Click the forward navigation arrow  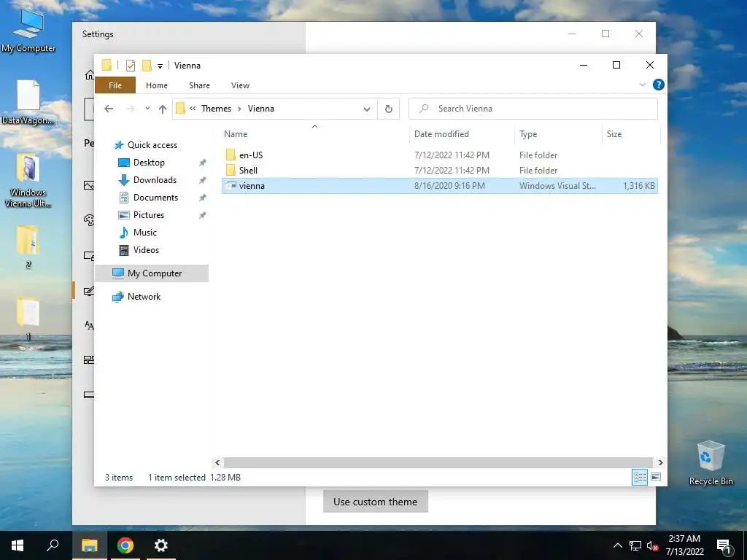coord(131,109)
